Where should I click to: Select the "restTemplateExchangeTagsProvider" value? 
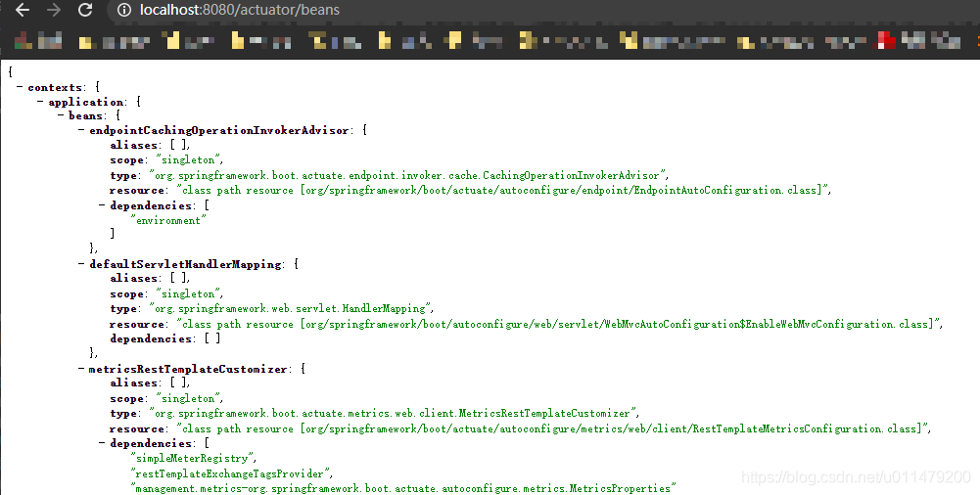tap(229, 473)
